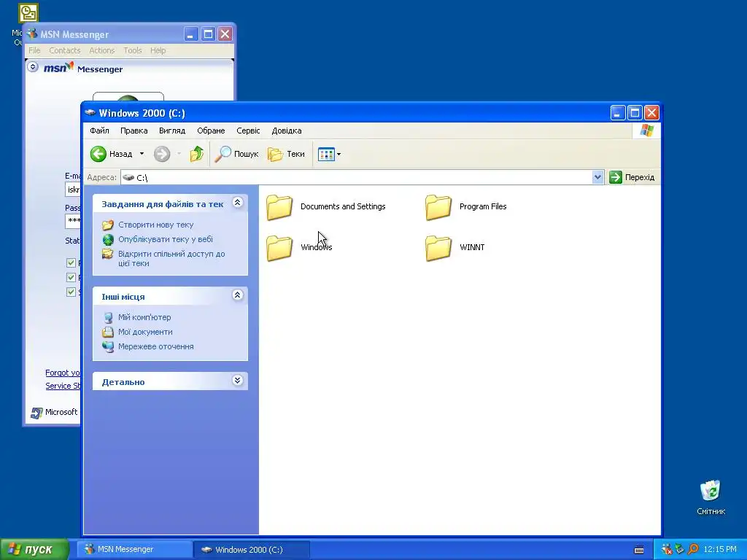Open Мій комп'ютер link
Screen dimensions: 747x560
point(144,317)
